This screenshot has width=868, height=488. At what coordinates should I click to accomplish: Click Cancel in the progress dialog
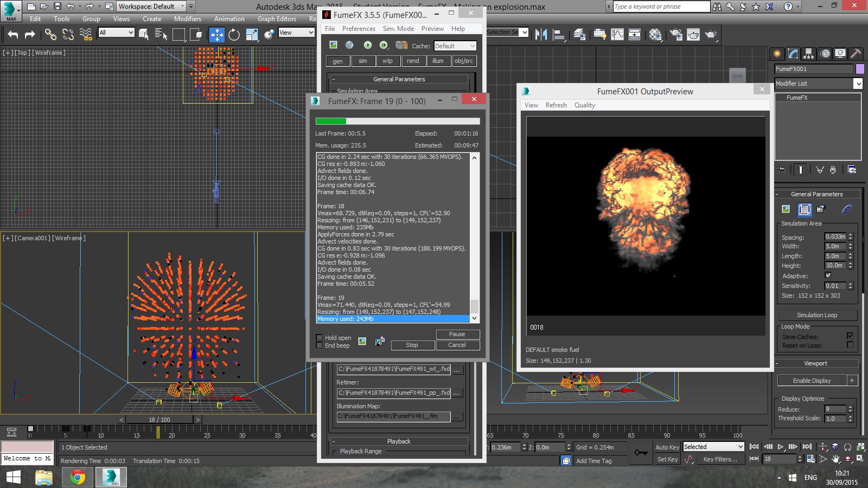pos(457,345)
